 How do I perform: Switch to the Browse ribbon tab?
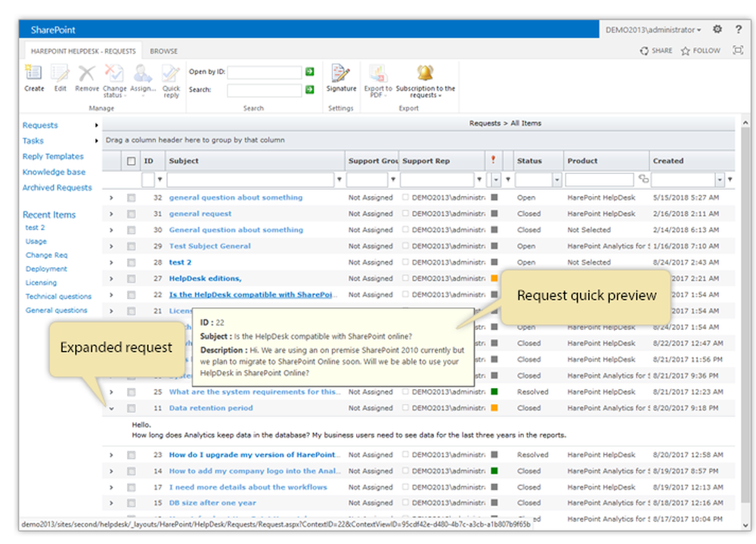[x=163, y=51]
